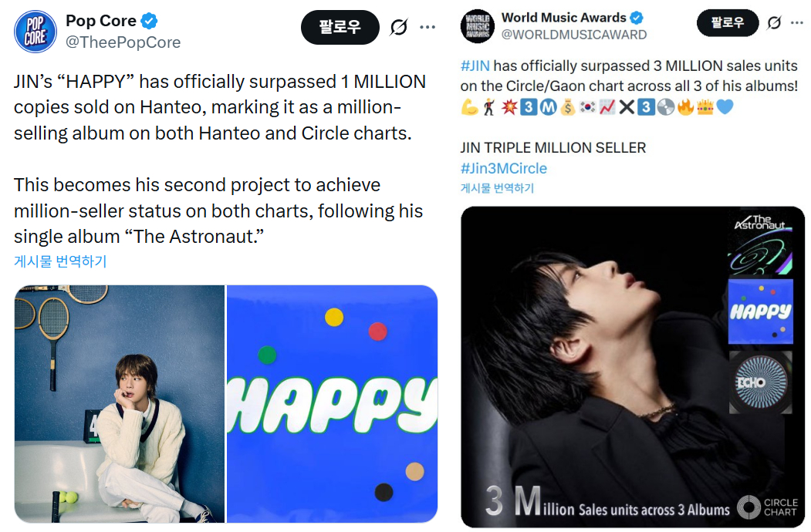Viewport: 811px width, 532px height.
Task: Click Grok icon on World Music Awards post
Action: [x=774, y=23]
